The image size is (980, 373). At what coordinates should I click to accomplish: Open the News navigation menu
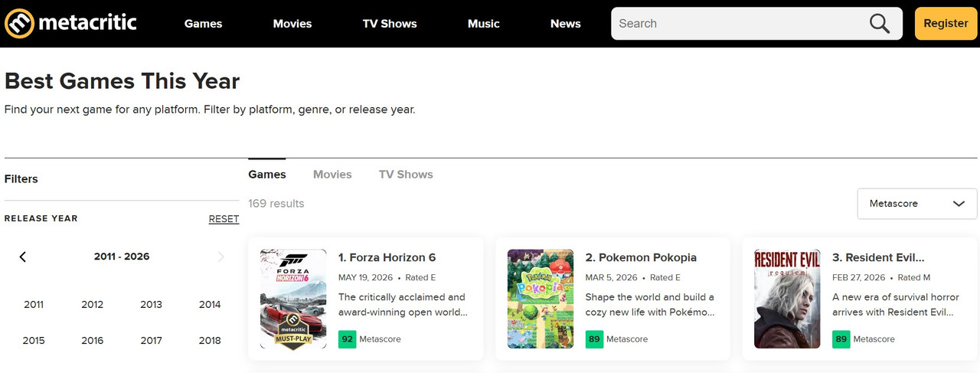[566, 24]
